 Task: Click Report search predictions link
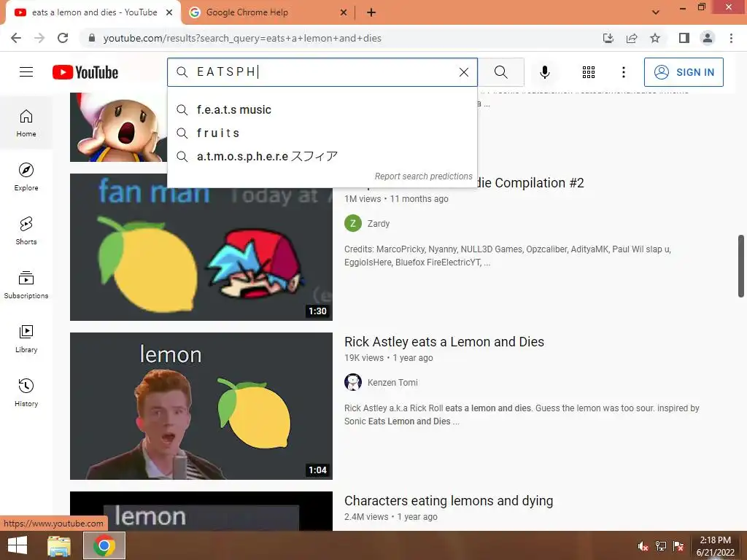(x=423, y=176)
